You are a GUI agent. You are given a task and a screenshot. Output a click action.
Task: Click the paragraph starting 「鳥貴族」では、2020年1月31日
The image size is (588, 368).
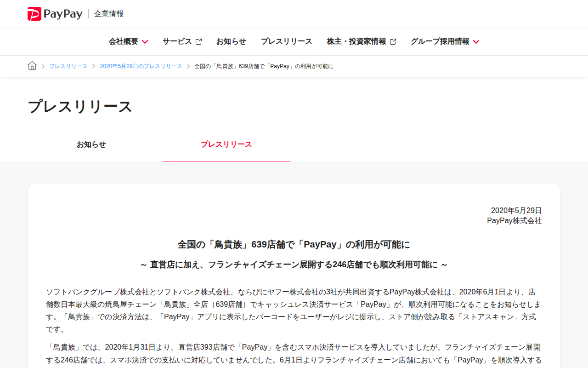(294, 353)
